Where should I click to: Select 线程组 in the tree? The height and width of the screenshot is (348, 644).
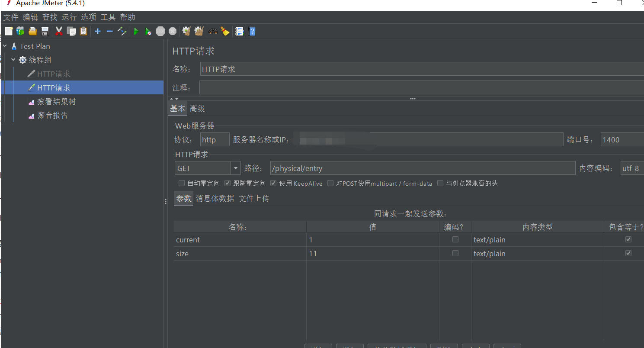[40, 60]
